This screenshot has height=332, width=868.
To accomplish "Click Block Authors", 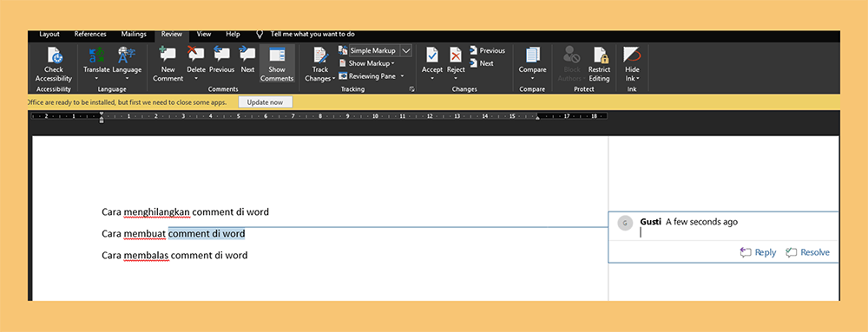I will (x=572, y=65).
